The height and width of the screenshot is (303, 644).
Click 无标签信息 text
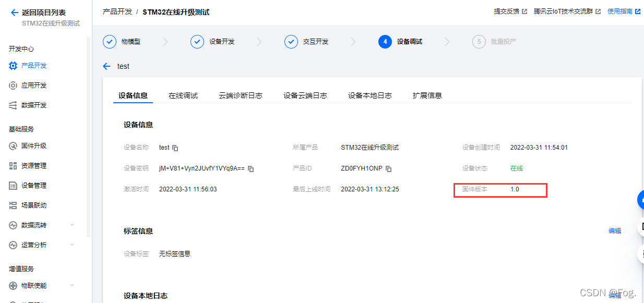[x=175, y=254]
